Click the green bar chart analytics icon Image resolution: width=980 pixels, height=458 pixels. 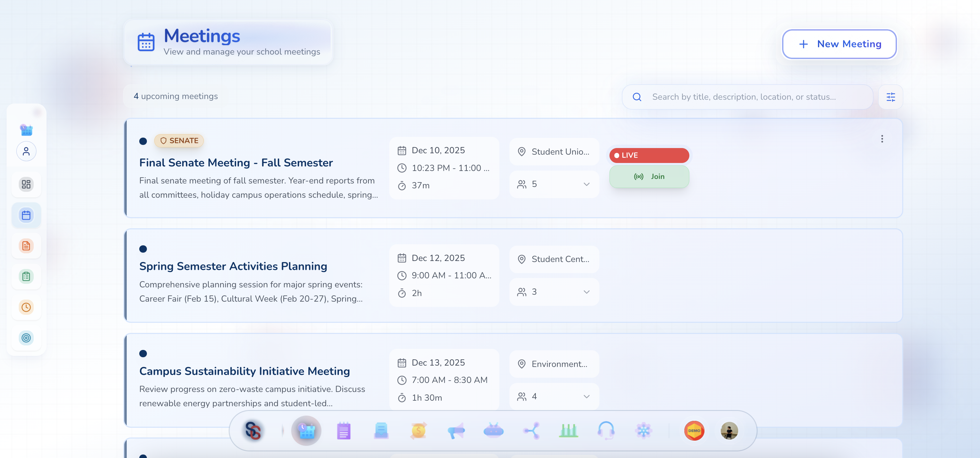pos(568,431)
